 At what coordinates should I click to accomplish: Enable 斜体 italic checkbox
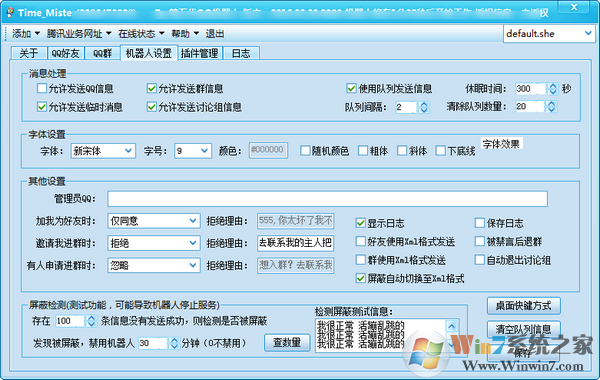402,150
